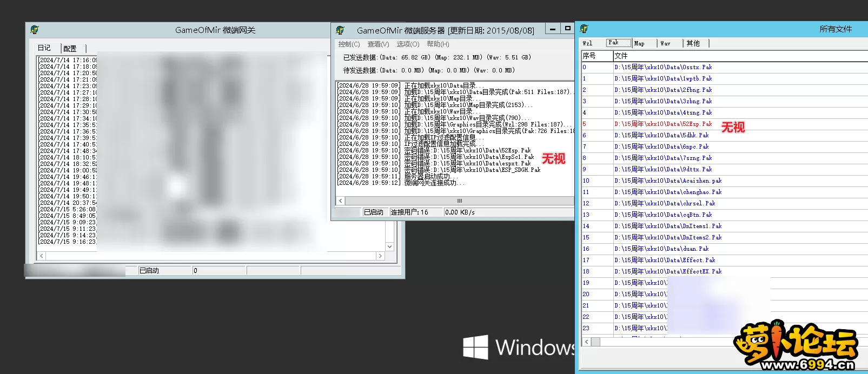Click 已发送数据 statistics line
This screenshot has height=374, width=868.
tap(437, 57)
